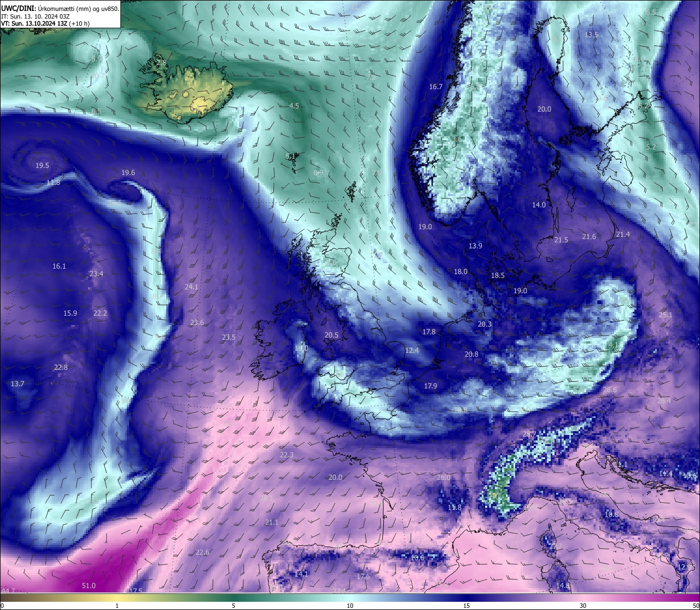700x610 pixels.
Task: Click the 14.8 value label
Action: coord(563,586)
